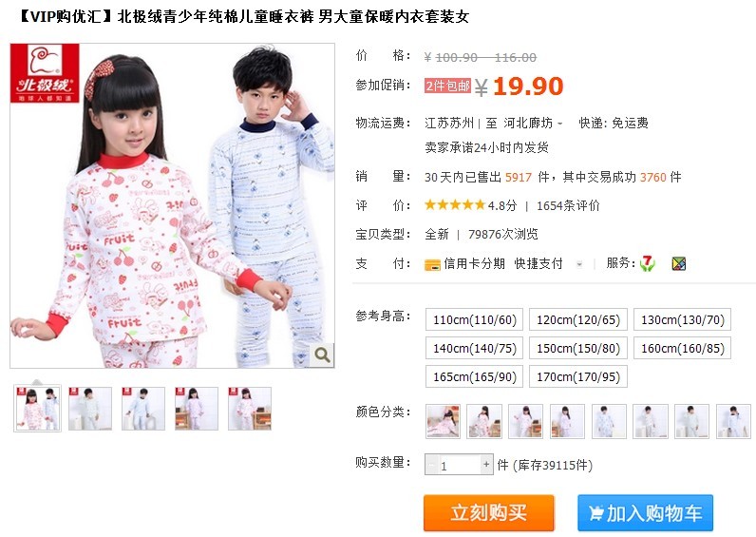Click the 北极绒 brand logo
Screen dimensions: 756x537
(45, 73)
